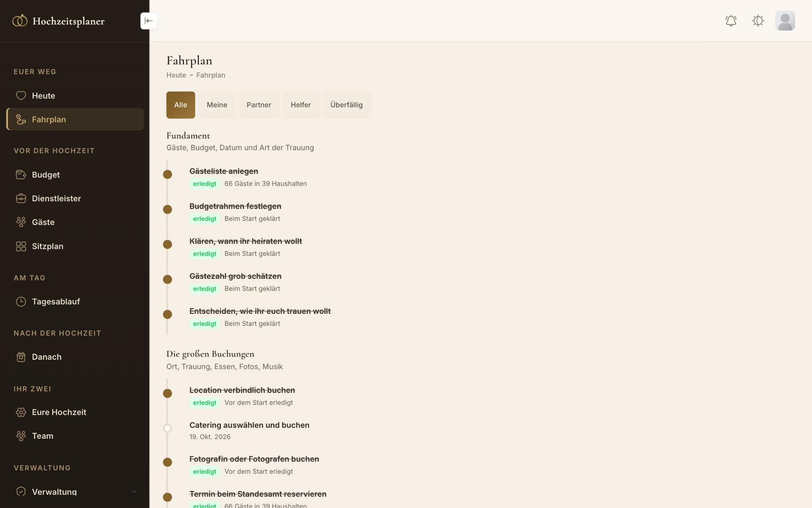Toggle light/dark theme via the sun icon
Image resolution: width=812 pixels, height=508 pixels.
758,21
